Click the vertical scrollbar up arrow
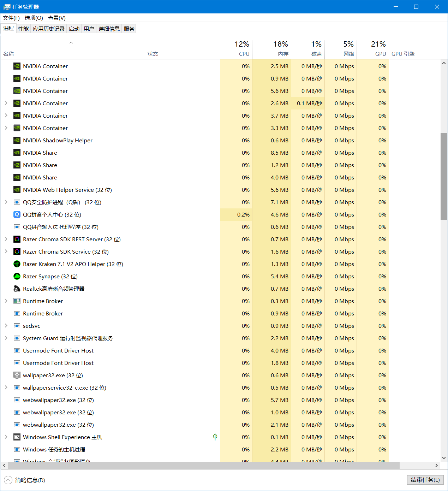448x491 pixels. 444,63
